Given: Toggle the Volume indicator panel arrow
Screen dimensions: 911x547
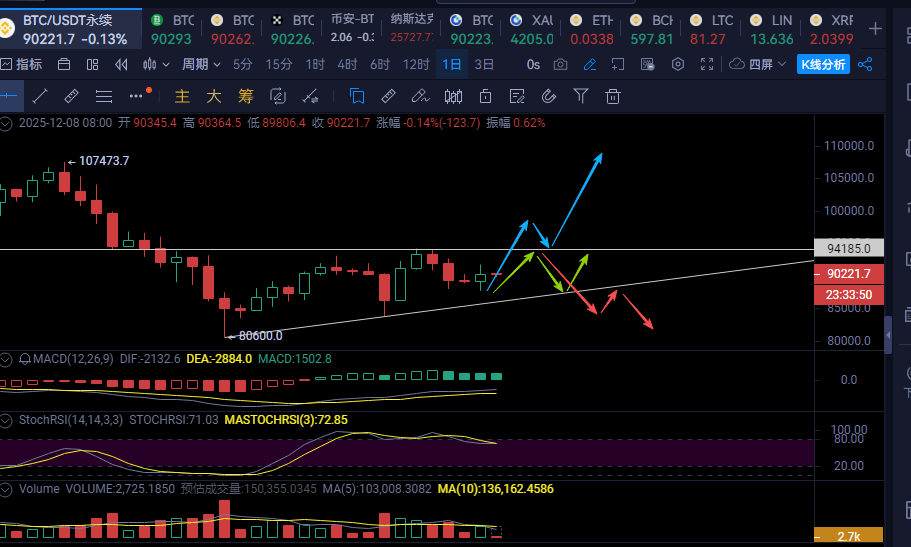Looking at the screenshot, I should tap(8, 489).
